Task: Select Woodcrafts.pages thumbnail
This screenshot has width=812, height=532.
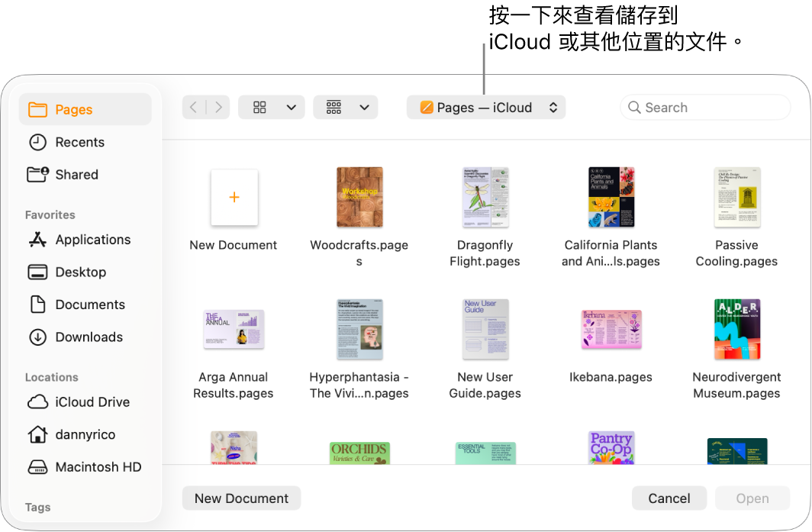Action: coord(359,198)
